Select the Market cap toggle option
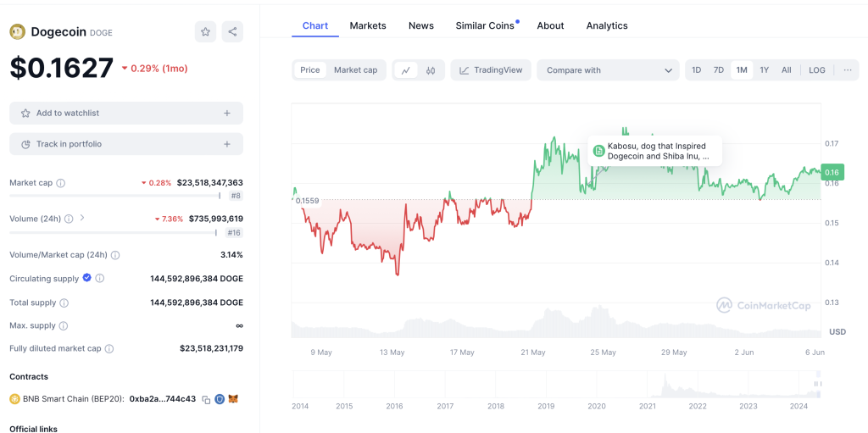This screenshot has height=433, width=868. (x=355, y=70)
